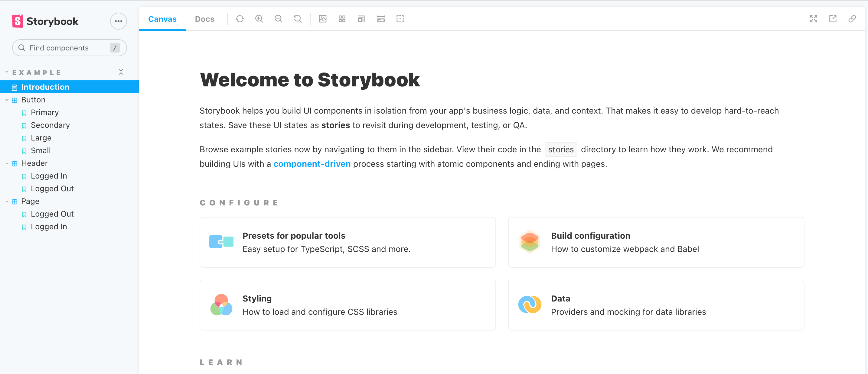Open the Page Logged Out story
The image size is (868, 374).
click(x=52, y=214)
